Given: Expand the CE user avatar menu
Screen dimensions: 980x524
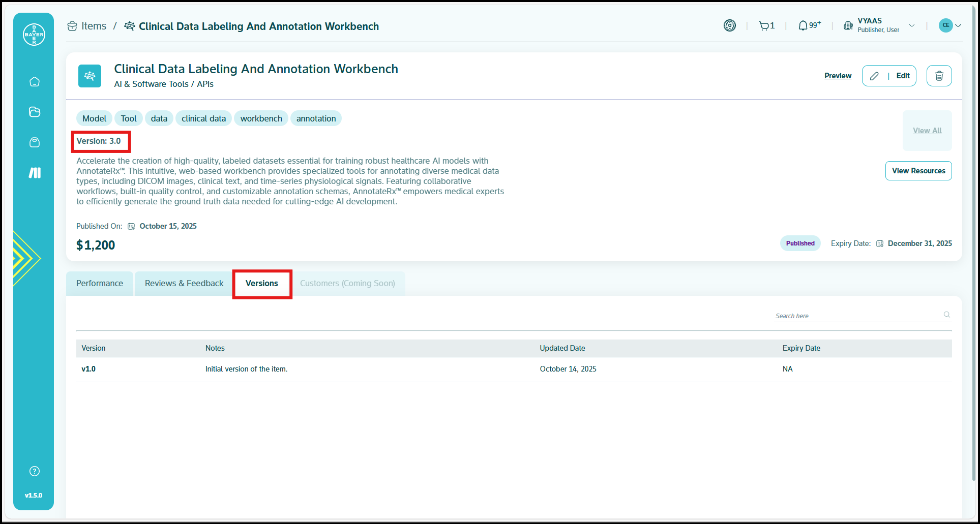Looking at the screenshot, I should coord(949,25).
